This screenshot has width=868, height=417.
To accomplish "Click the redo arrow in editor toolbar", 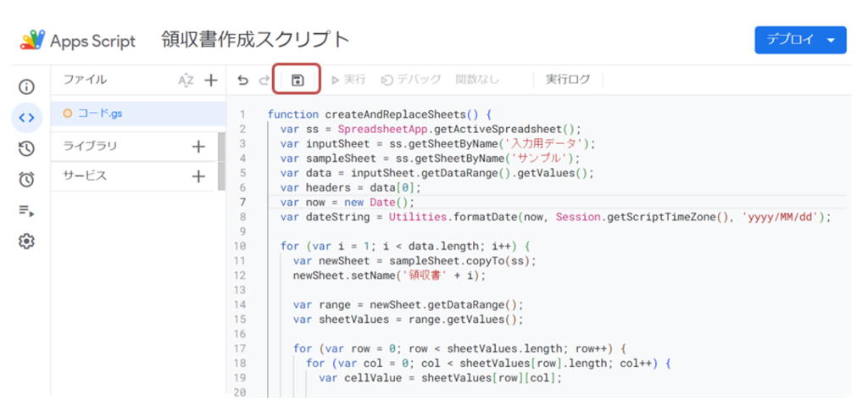I will [264, 80].
